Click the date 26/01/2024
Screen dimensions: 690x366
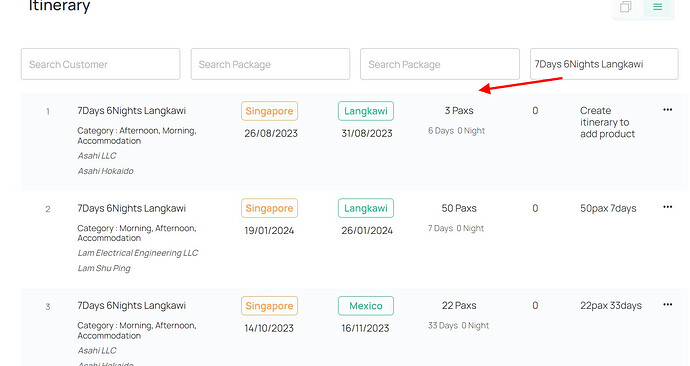tap(367, 231)
